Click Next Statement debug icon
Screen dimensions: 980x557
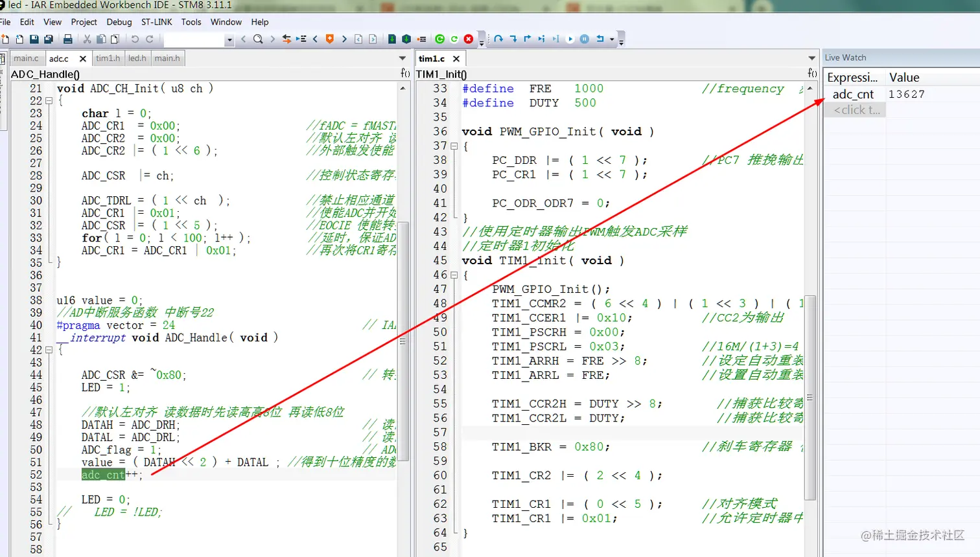(541, 39)
